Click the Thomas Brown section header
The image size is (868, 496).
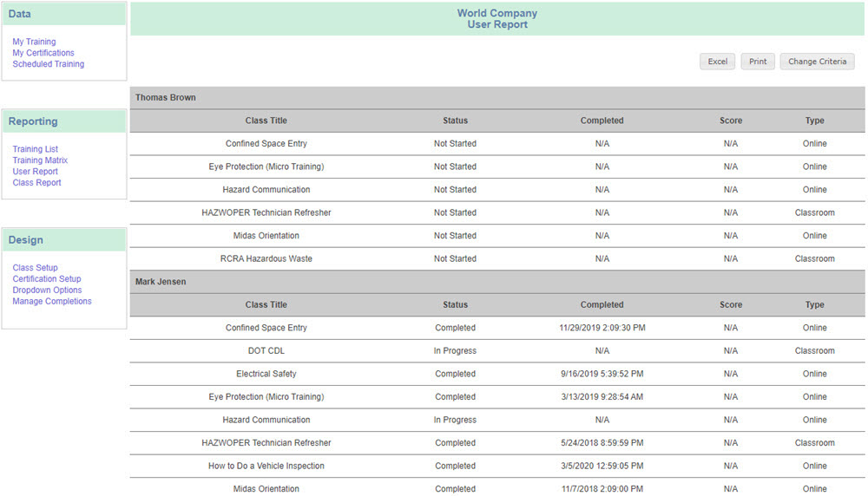[x=497, y=97]
